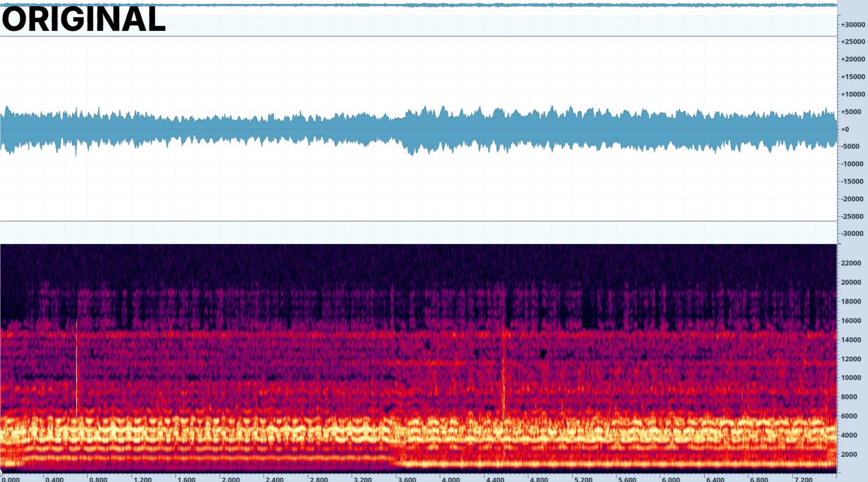The width and height of the screenshot is (868, 482).
Task: Click the 16000 label on frequency scale
Action: click(851, 321)
